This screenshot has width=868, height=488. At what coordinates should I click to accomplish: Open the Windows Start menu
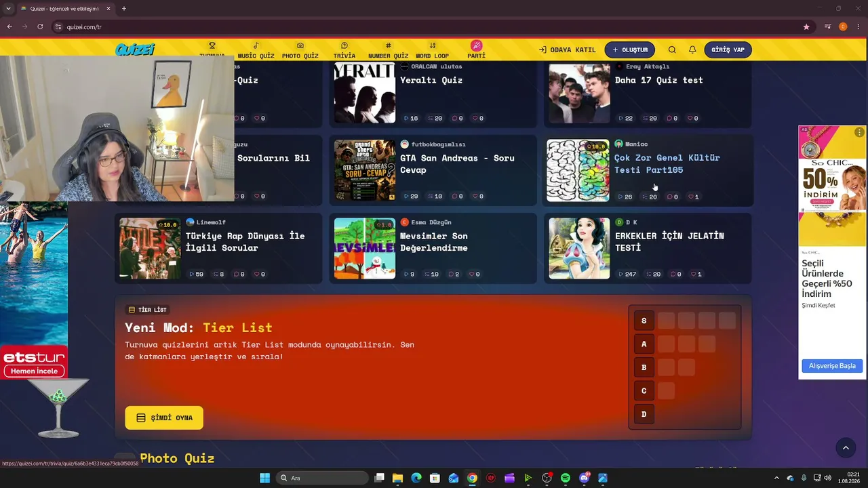click(264, 478)
